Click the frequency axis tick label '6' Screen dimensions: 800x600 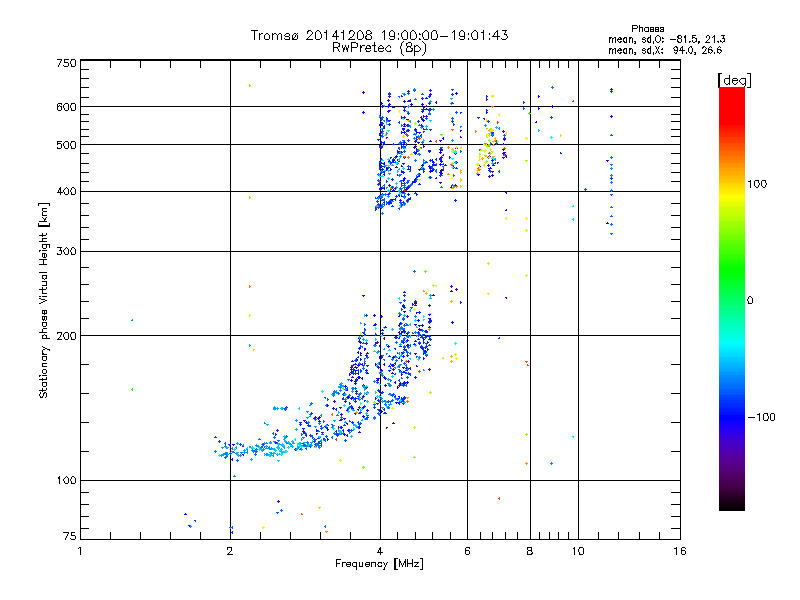pos(467,551)
